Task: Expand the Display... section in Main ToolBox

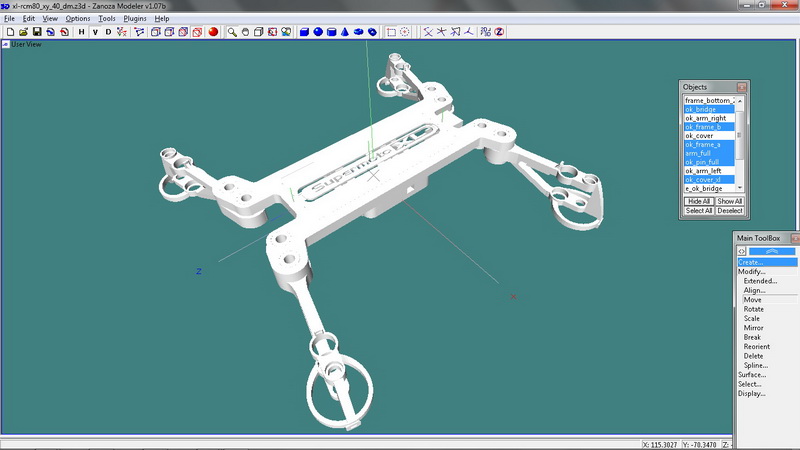Action: [x=752, y=394]
